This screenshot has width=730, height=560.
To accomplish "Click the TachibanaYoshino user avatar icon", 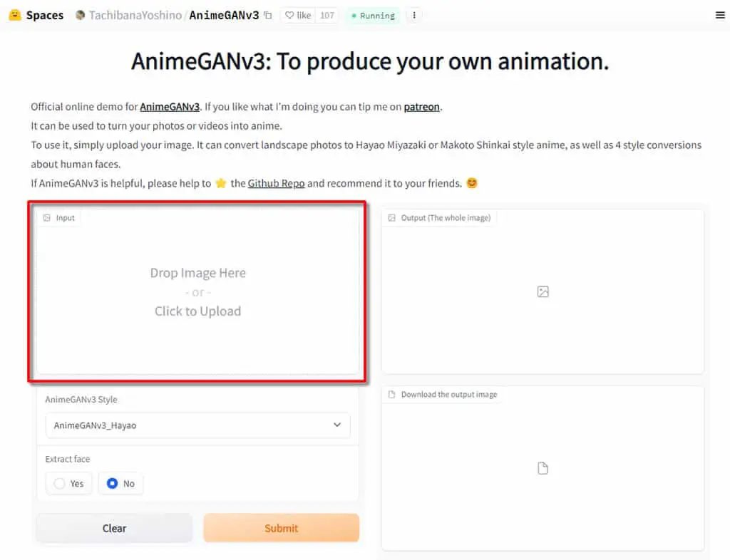I will tap(80, 16).
